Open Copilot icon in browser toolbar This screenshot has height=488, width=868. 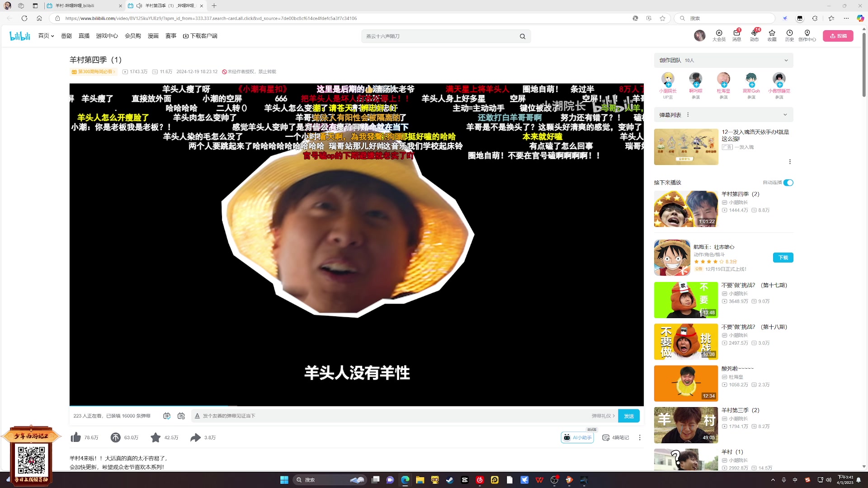(860, 18)
